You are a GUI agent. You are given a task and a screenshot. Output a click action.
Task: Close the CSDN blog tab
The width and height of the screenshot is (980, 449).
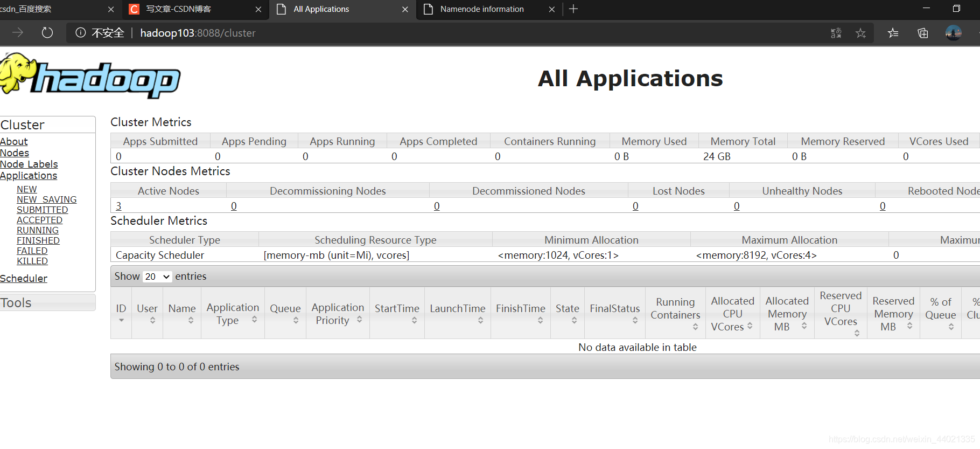tap(258, 9)
